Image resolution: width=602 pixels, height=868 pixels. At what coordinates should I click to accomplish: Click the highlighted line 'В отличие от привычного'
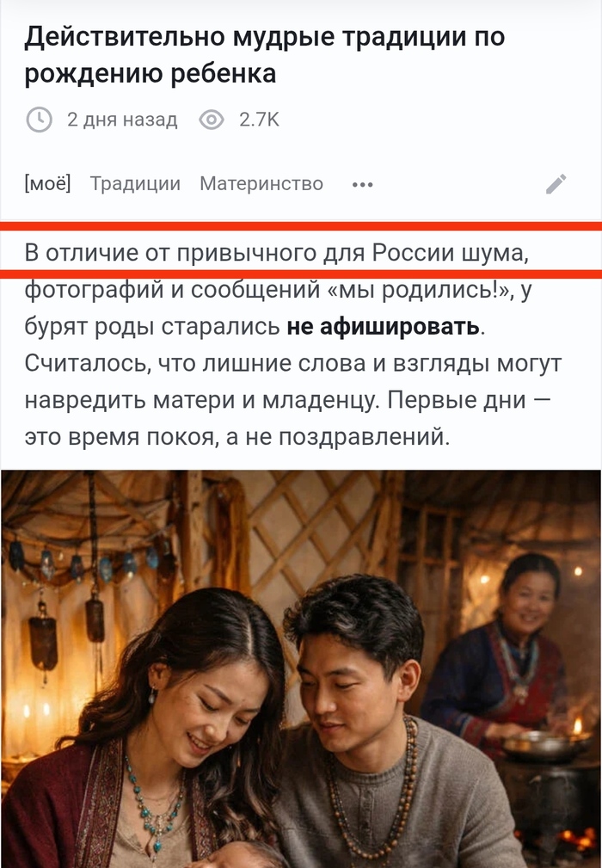tap(277, 253)
